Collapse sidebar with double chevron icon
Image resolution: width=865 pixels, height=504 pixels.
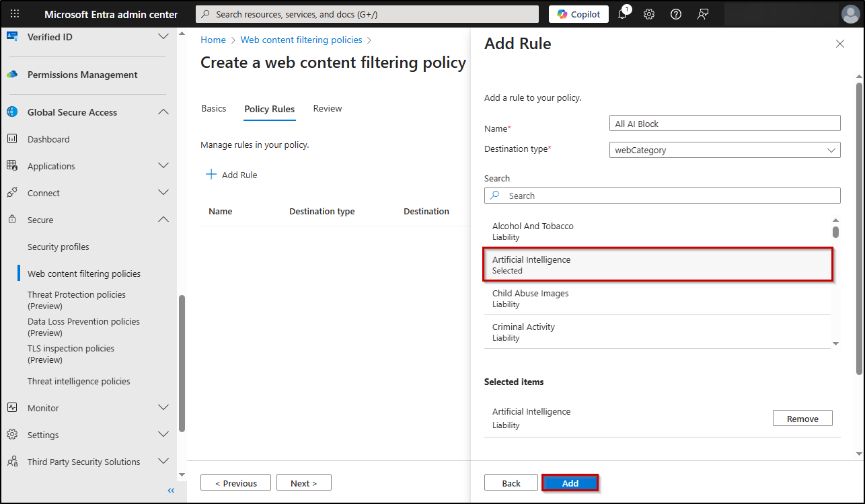[171, 491]
